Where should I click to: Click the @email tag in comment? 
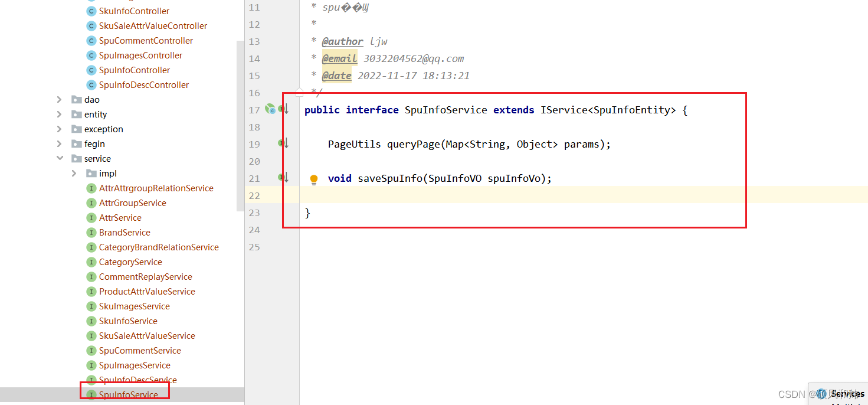click(x=339, y=58)
